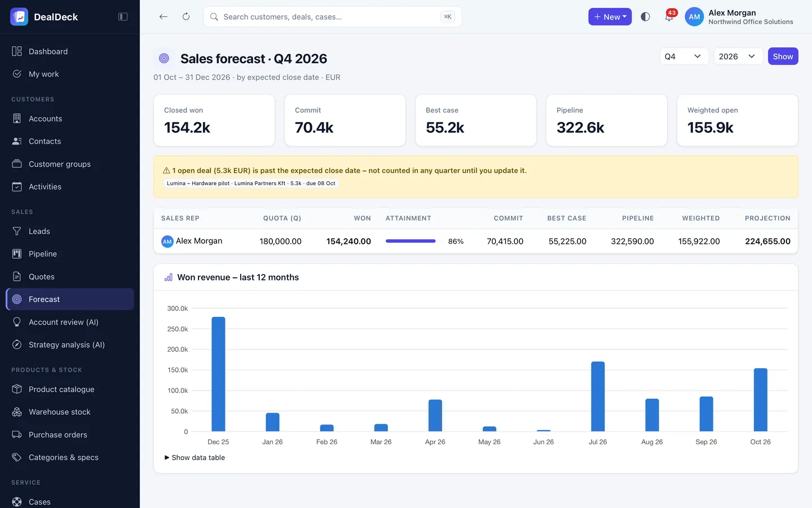Click the Categories & specs tag icon
Image resolution: width=812 pixels, height=508 pixels.
click(17, 457)
